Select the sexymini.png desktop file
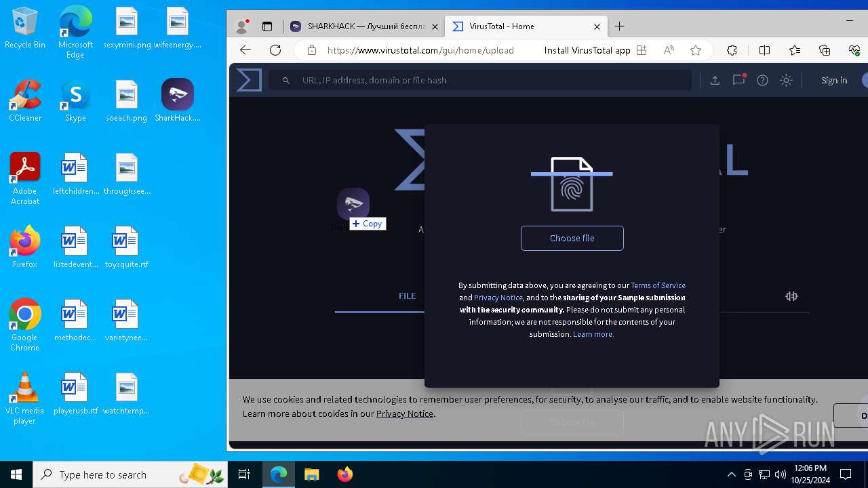Viewport: 868px width, 488px height. point(127,28)
